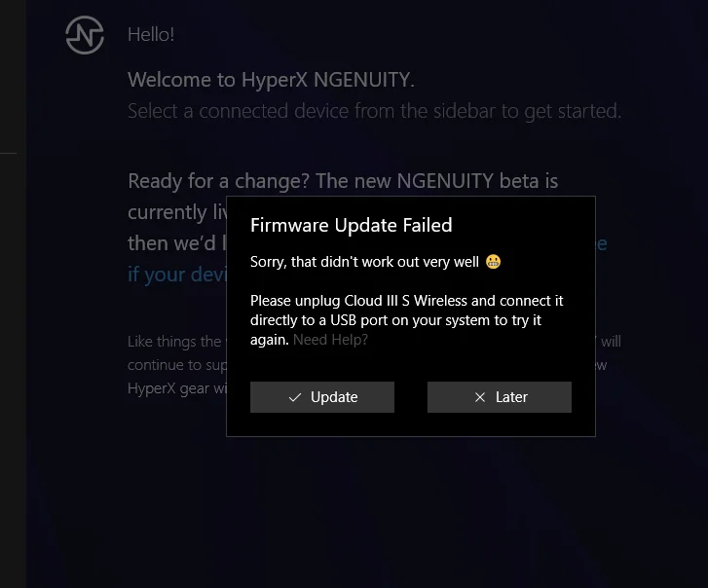Click the checkmark icon beside Update
The width and height of the screenshot is (708, 588).
coord(295,397)
